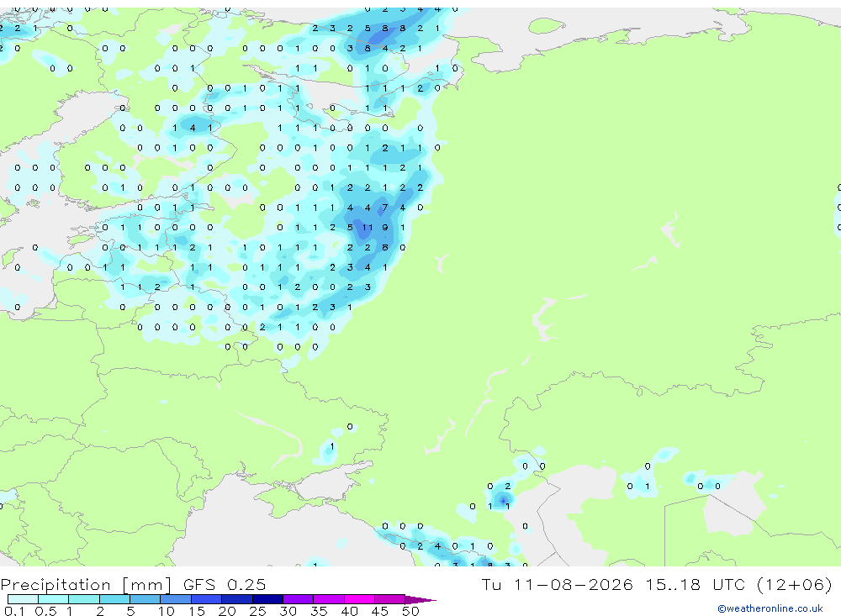
Task: Pick the 45–50 mm legend color swatch
Action: (390, 599)
